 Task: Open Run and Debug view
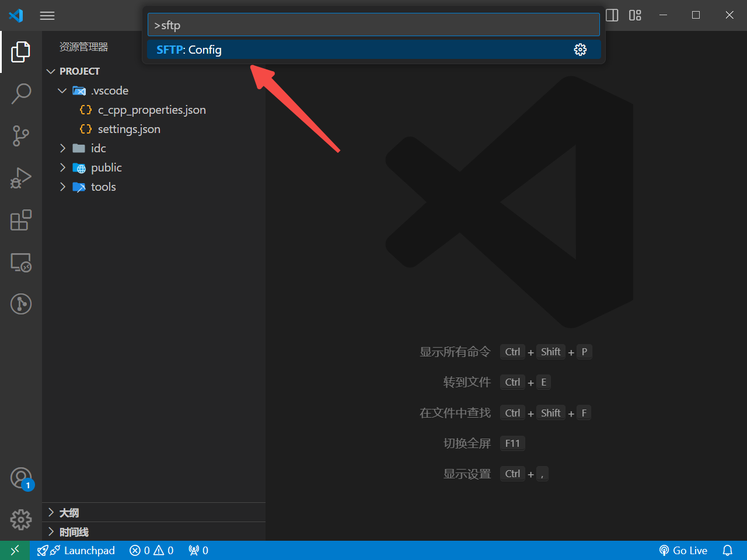[x=21, y=178]
